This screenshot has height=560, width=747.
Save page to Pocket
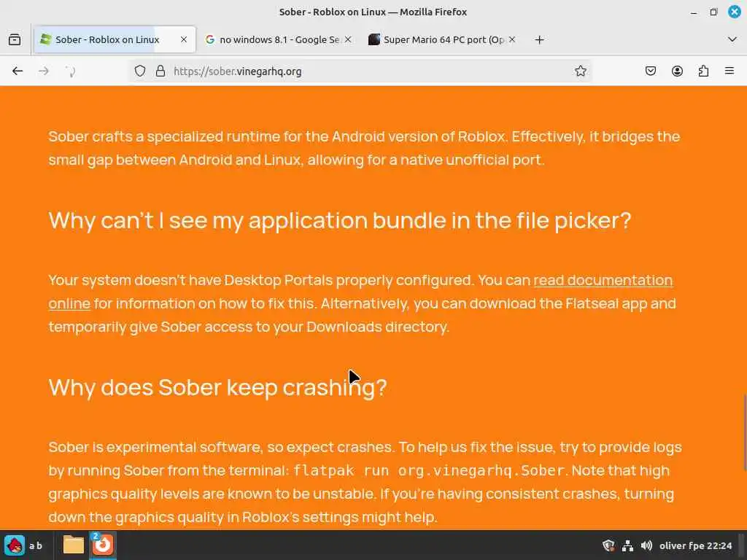tap(650, 71)
